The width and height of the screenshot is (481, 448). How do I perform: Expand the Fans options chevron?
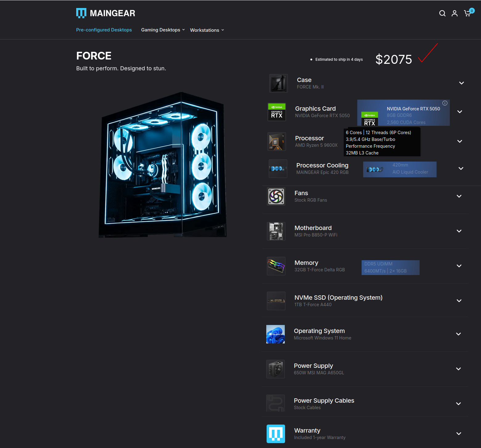point(459,196)
